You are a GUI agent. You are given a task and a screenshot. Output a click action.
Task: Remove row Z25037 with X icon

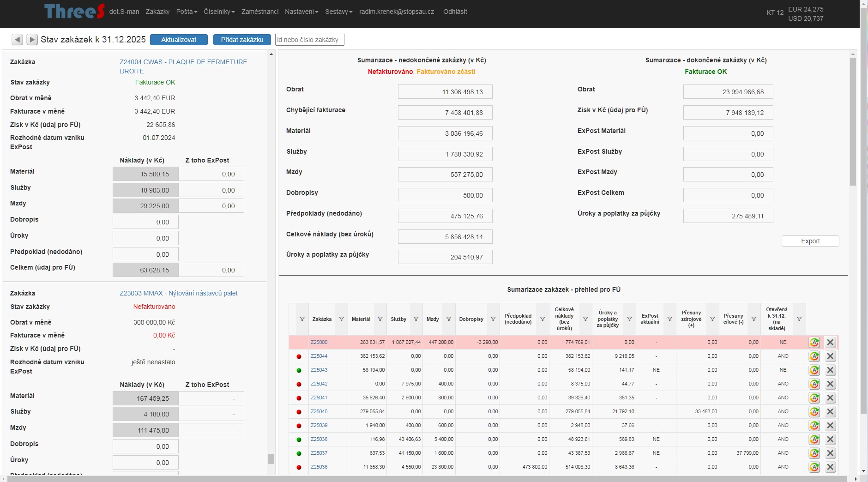tap(830, 453)
